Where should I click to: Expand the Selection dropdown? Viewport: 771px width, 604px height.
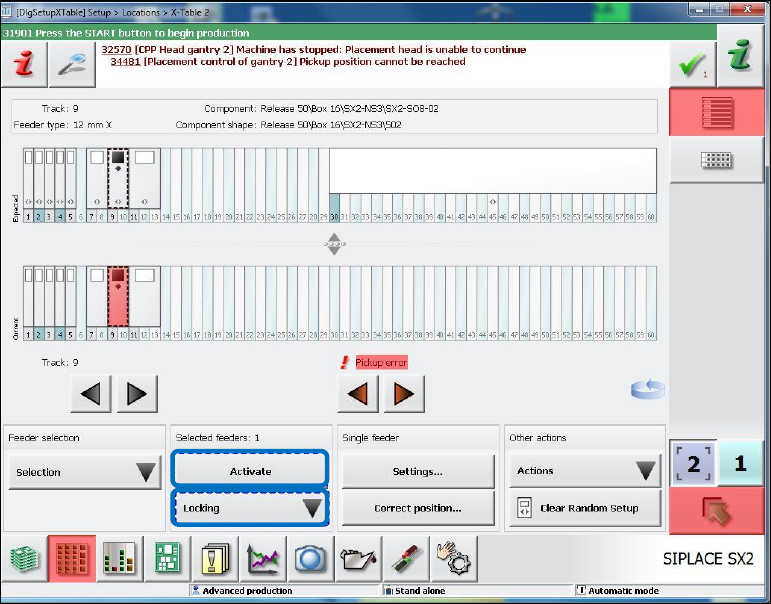[x=84, y=472]
